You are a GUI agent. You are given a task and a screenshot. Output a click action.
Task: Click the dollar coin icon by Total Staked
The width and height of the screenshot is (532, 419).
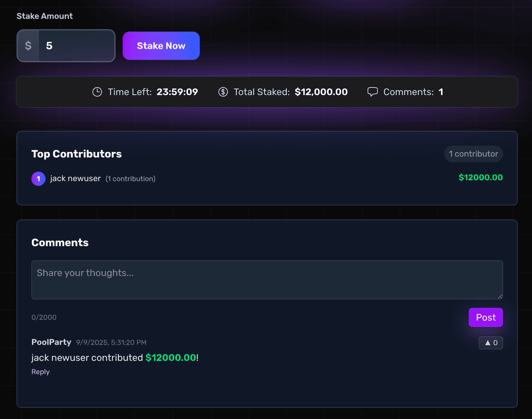pyautogui.click(x=223, y=92)
